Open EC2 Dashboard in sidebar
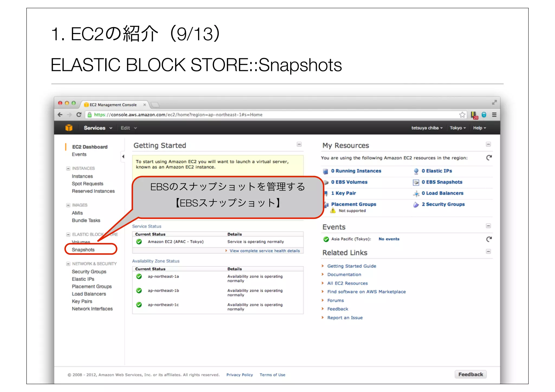This screenshot has width=555, height=392. click(x=90, y=147)
